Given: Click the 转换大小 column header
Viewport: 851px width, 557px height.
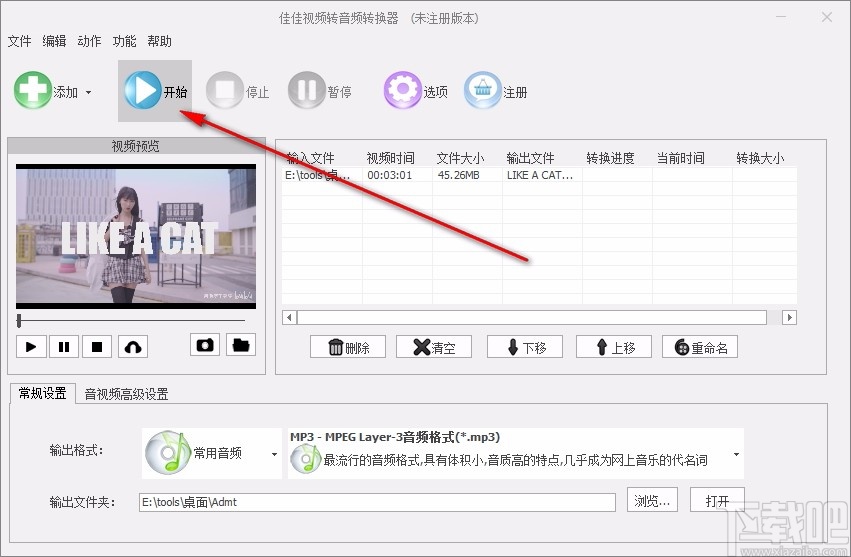Looking at the screenshot, I should pos(760,159).
